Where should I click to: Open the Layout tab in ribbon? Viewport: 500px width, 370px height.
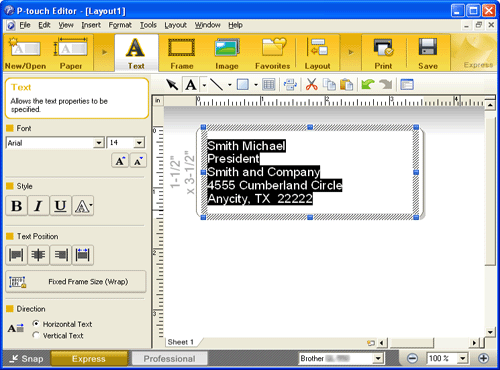[x=317, y=53]
